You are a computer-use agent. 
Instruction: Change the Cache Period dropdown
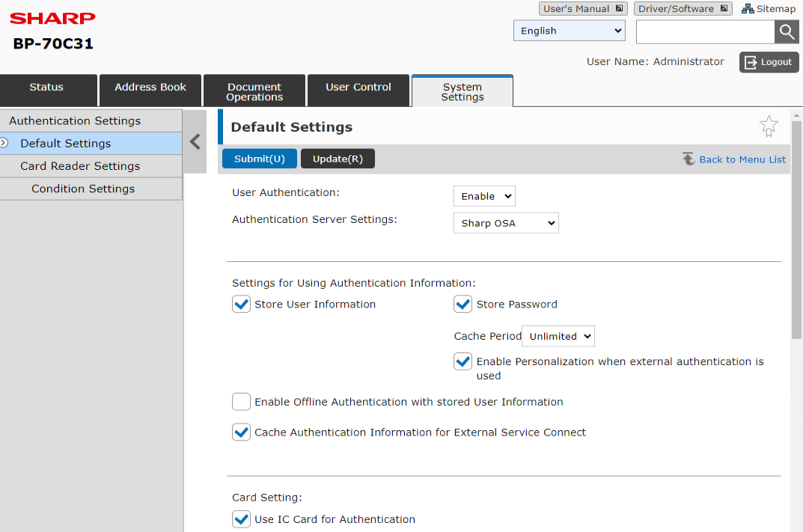[558, 336]
